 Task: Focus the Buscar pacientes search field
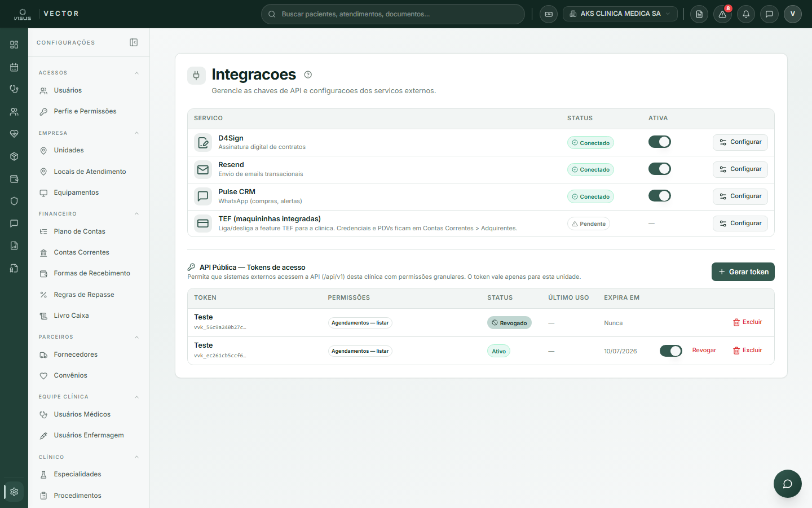click(393, 14)
